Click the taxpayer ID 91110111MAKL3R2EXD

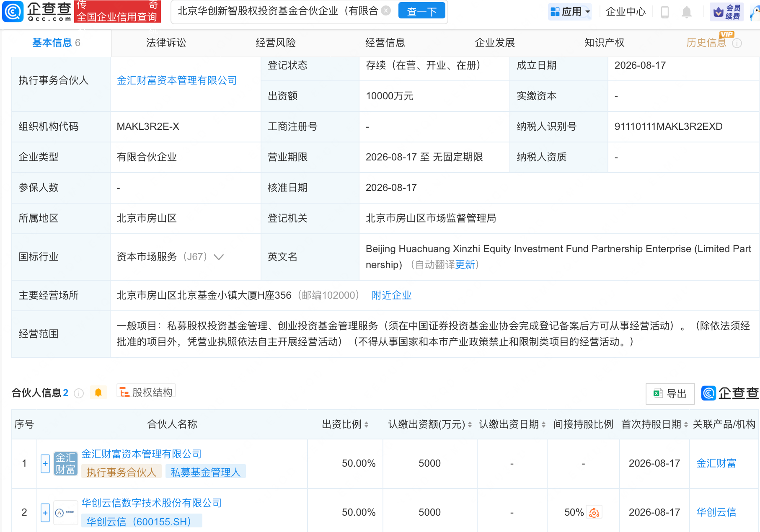pos(669,127)
